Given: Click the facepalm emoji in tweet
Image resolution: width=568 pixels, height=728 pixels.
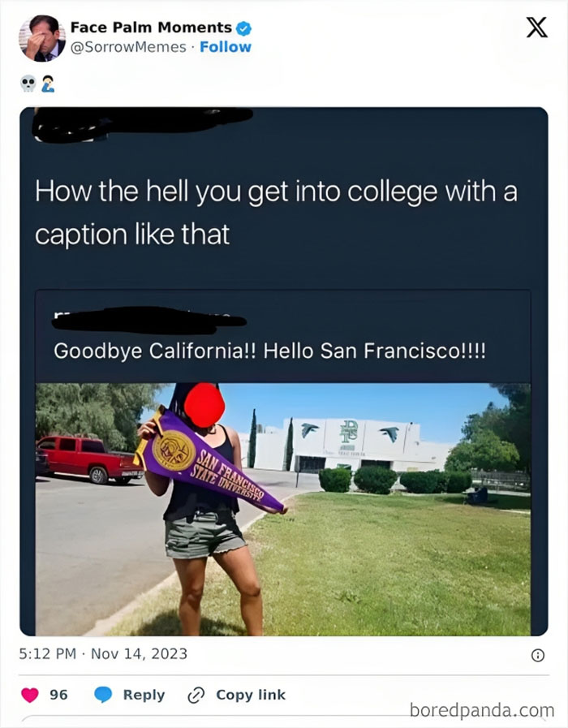Looking at the screenshot, I should coord(48,84).
